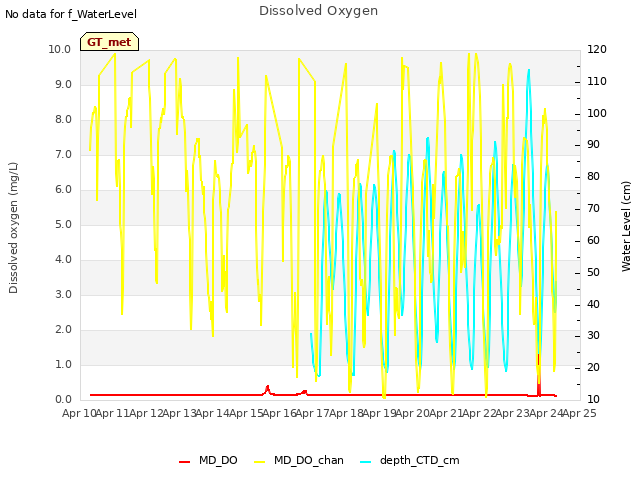
Task: Click the 'Dissolved oxygen (mg/L)' axis title
Action: click(13, 228)
